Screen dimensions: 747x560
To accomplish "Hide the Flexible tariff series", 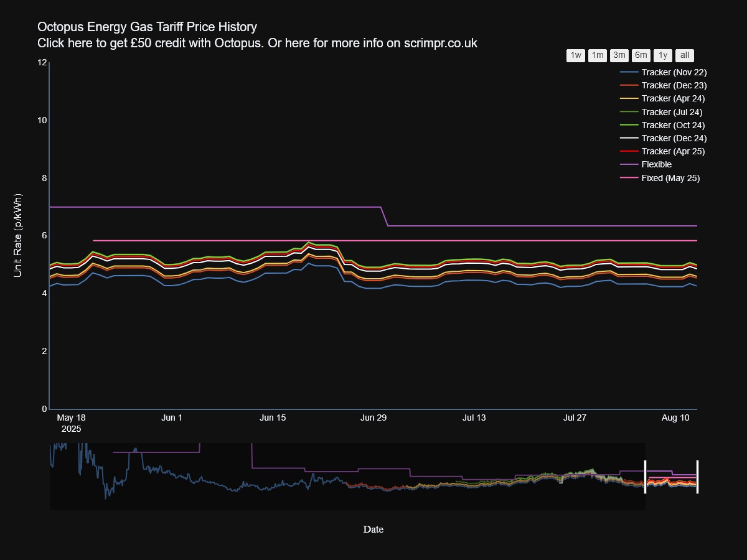I will tap(657, 164).
